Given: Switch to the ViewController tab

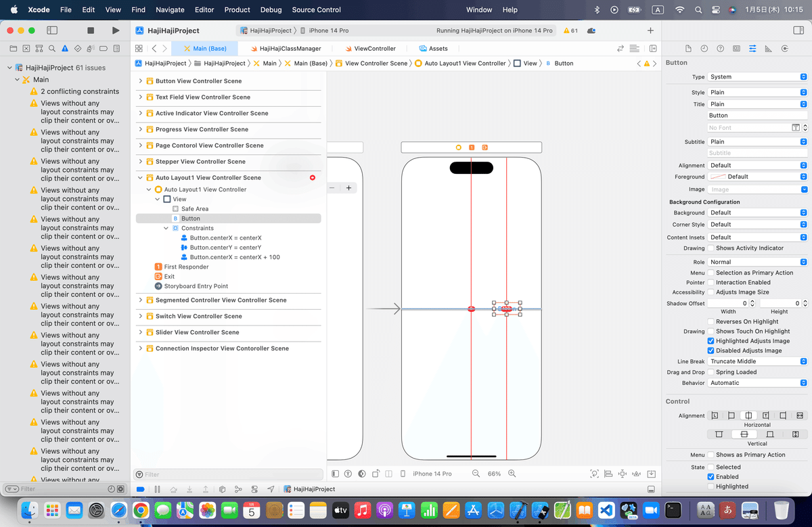Looking at the screenshot, I should click(370, 49).
